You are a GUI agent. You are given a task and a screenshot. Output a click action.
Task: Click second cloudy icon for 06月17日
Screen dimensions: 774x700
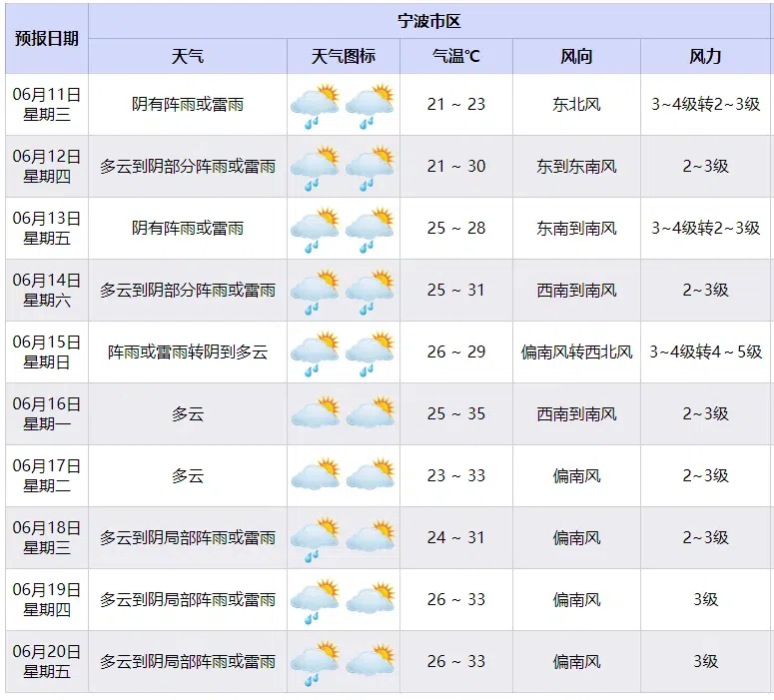[x=371, y=474]
